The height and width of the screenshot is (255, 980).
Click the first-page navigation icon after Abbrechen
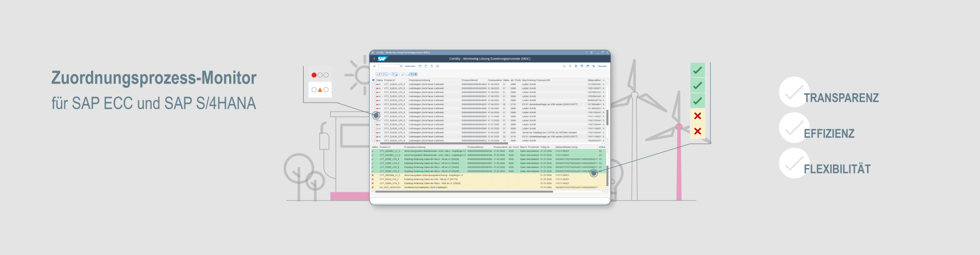pos(420,66)
